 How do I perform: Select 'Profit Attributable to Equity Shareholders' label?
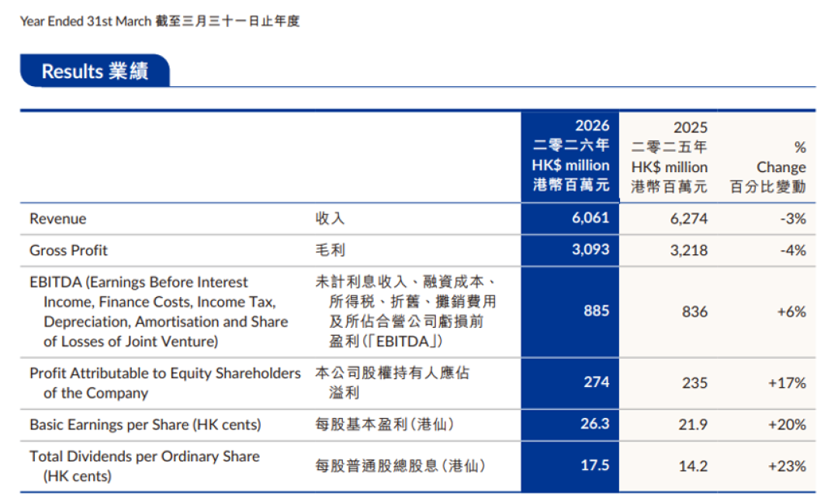(x=165, y=373)
